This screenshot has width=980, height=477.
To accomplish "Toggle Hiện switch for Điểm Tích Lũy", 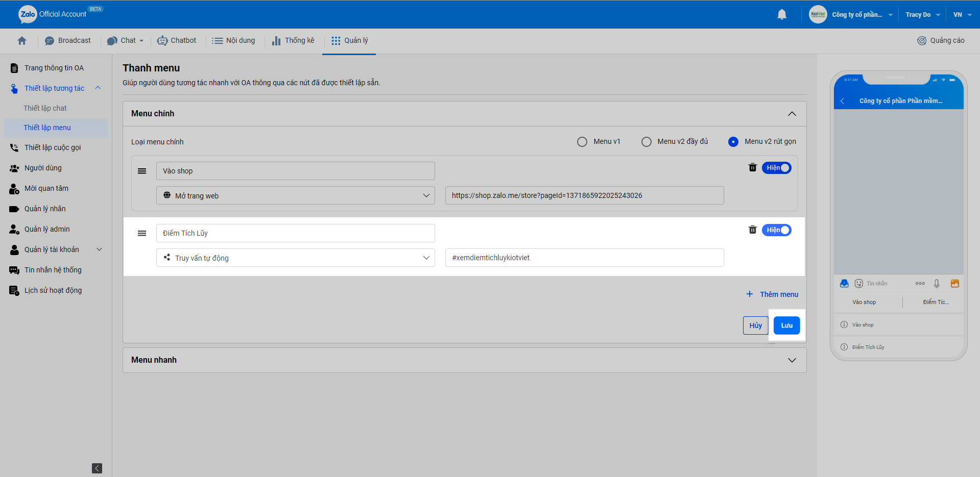I will (776, 230).
